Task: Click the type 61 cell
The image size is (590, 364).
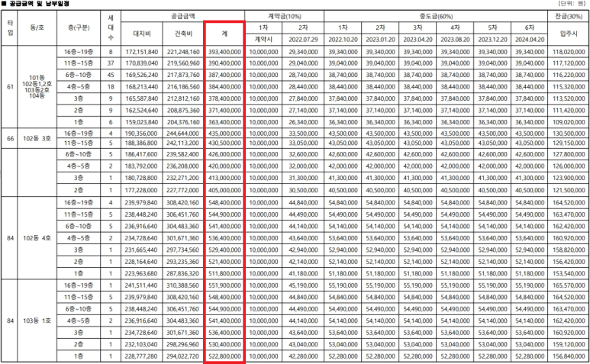Action: click(10, 87)
